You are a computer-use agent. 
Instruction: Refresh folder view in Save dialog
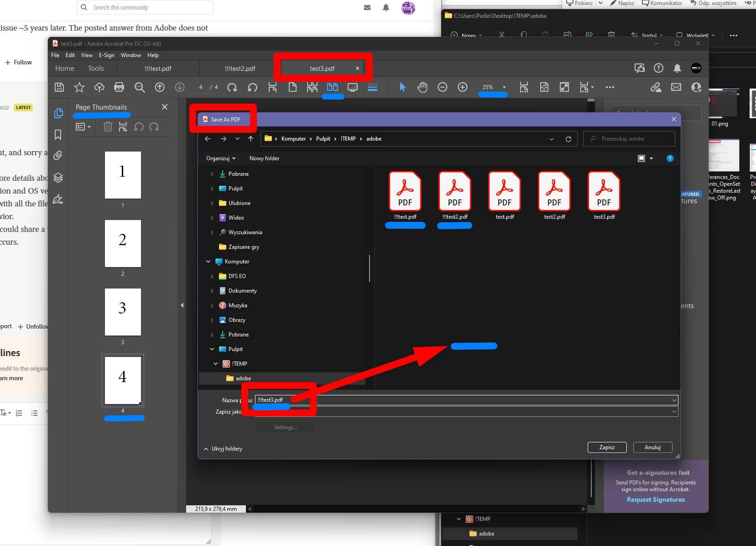568,139
